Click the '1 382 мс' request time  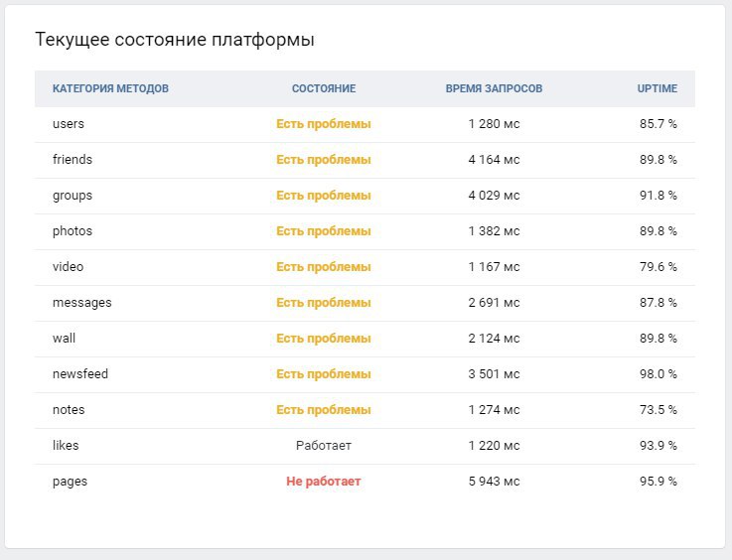pos(494,231)
